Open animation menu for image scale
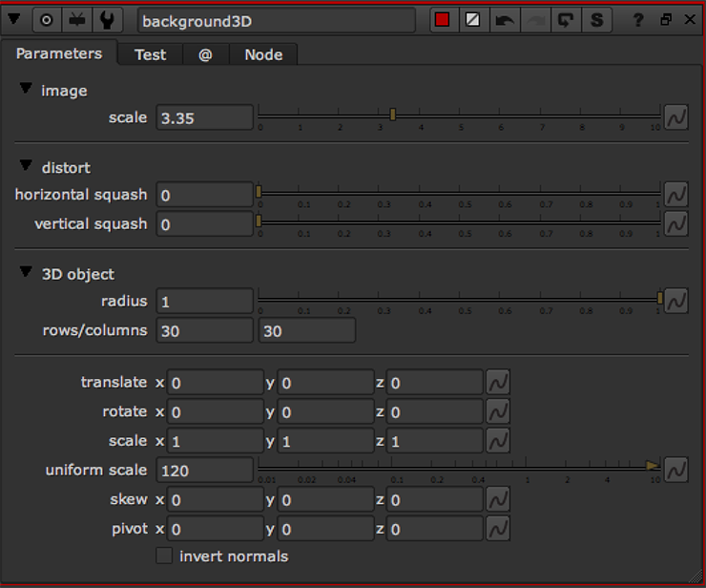The height and width of the screenshot is (588, 706). 675,117
